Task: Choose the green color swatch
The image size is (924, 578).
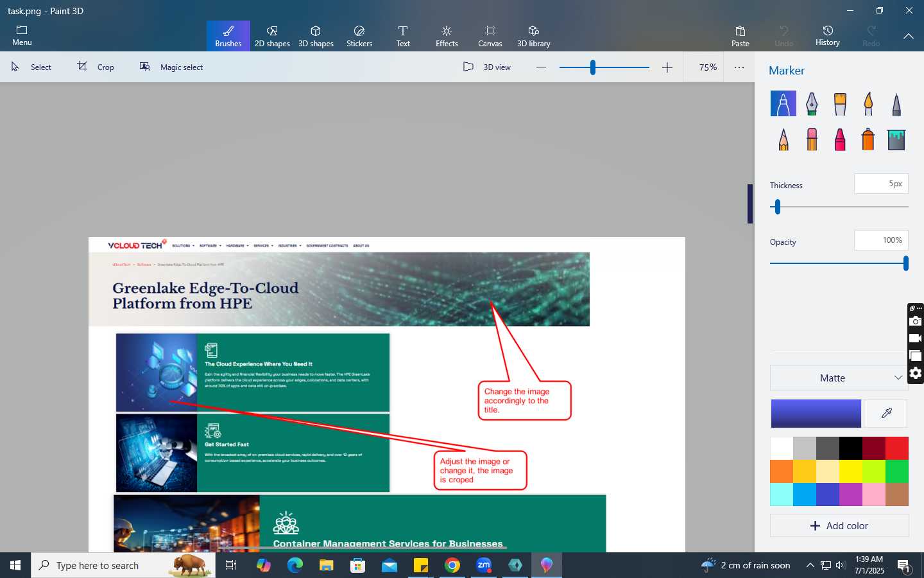Action: point(897,471)
